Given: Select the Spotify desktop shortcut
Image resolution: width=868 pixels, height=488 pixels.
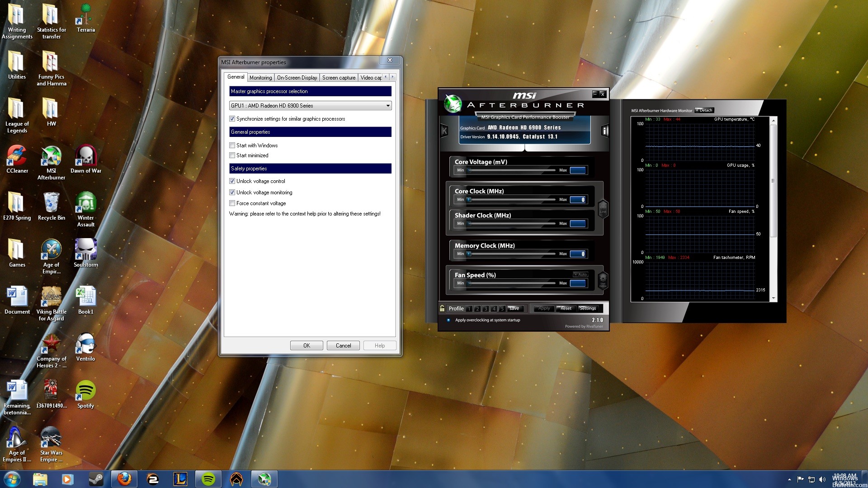Looking at the screenshot, I should point(86,394).
